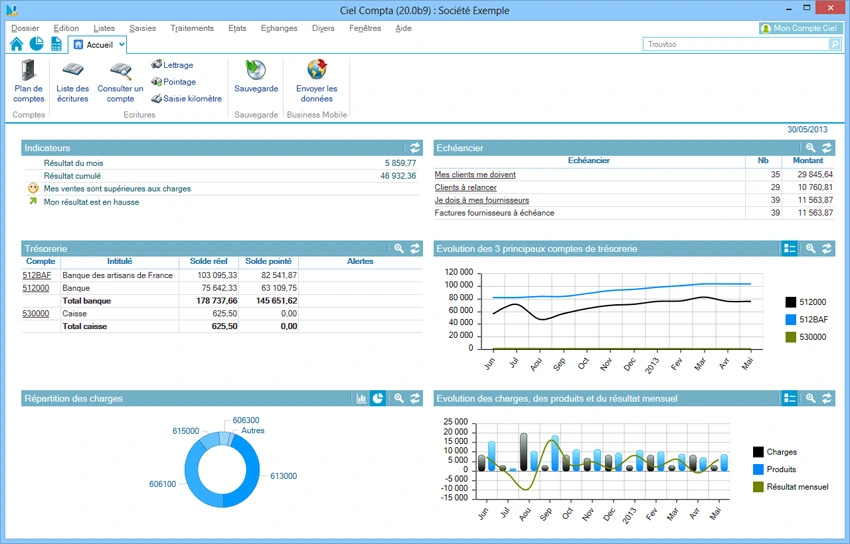Open the Echanges menu
The image size is (850, 544).
[x=279, y=28]
